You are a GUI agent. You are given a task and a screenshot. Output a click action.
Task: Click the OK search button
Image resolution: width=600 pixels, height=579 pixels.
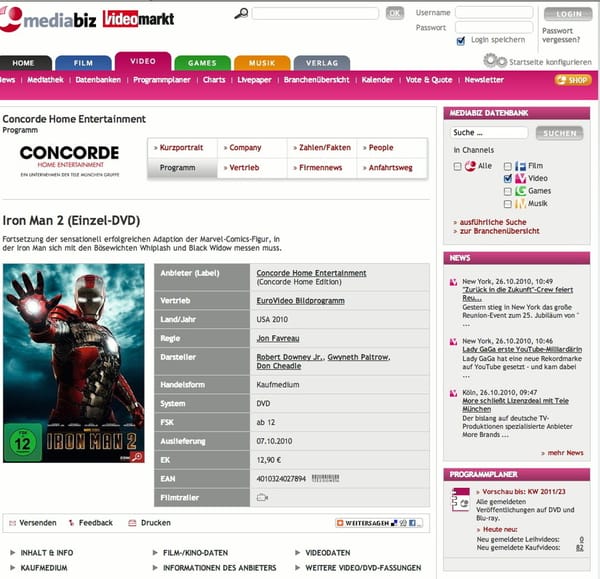pos(395,13)
